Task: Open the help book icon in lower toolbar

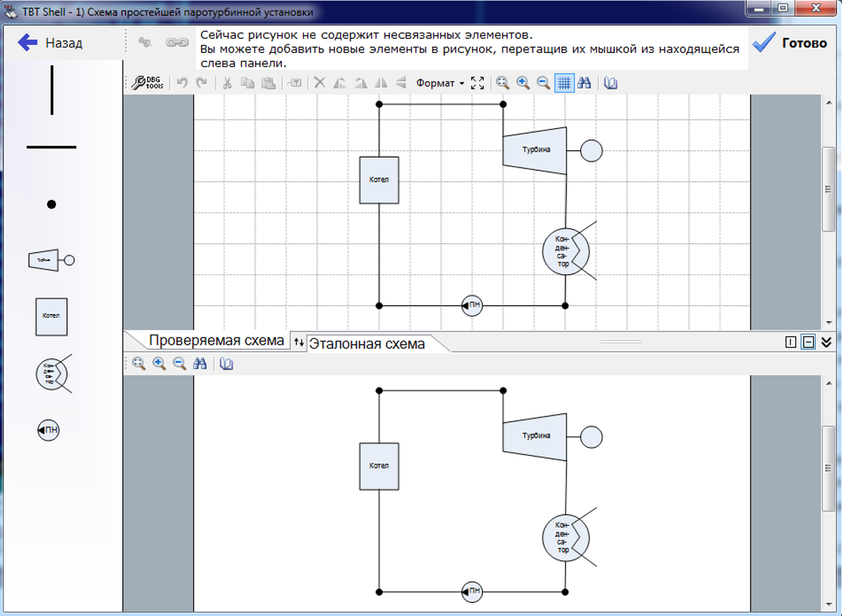Action: (226, 364)
